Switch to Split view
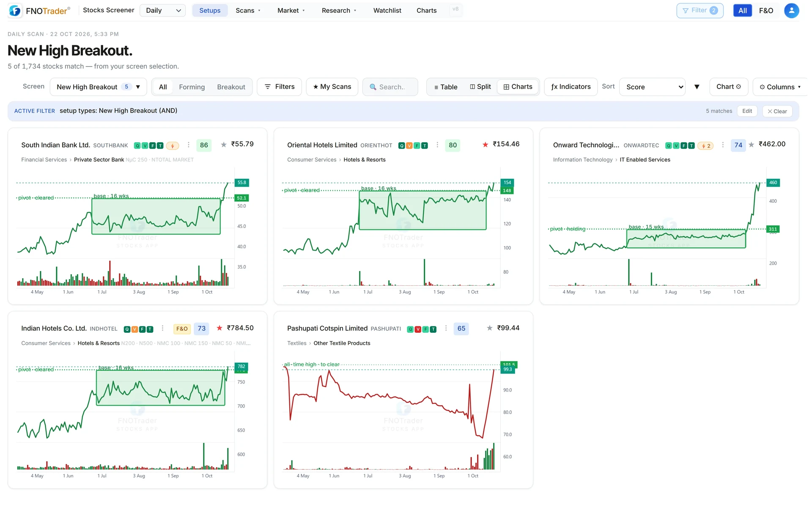Viewport: 812px width, 508px height. point(480,87)
